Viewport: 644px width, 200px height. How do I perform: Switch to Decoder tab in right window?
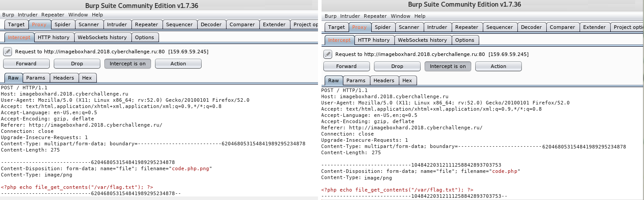(531, 27)
